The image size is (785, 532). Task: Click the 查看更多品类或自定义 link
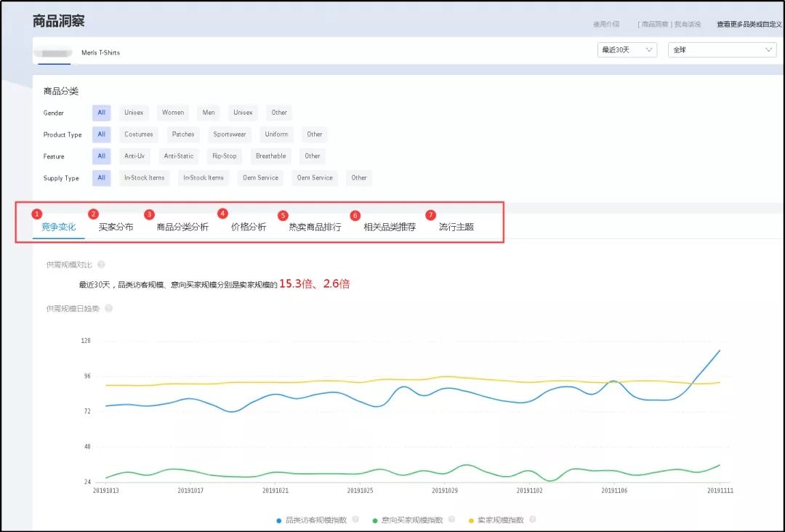point(749,24)
